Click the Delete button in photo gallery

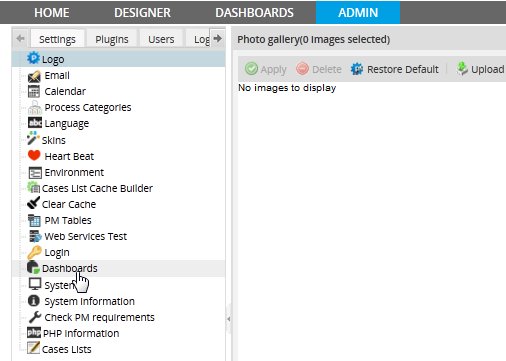tap(319, 69)
